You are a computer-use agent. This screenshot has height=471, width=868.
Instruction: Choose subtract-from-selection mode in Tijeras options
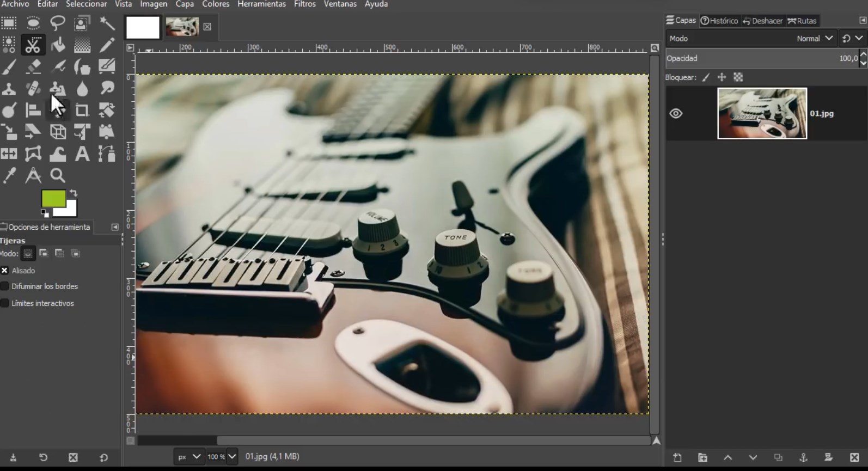59,253
